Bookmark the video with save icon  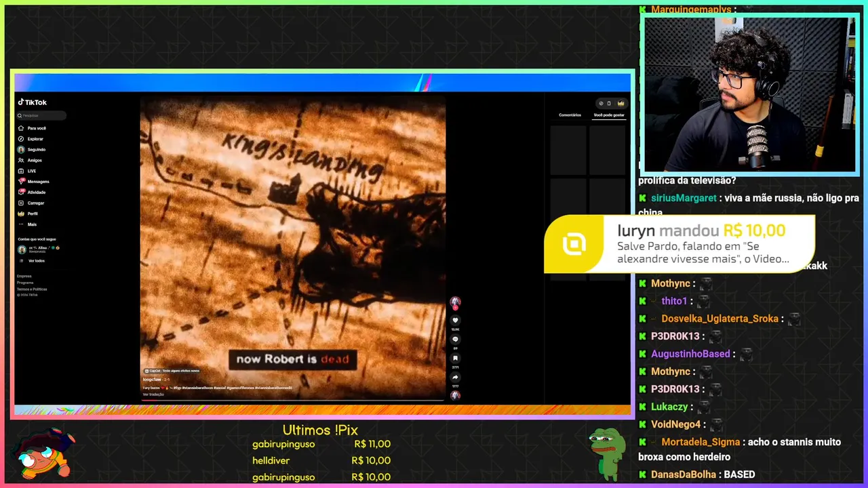coord(456,359)
